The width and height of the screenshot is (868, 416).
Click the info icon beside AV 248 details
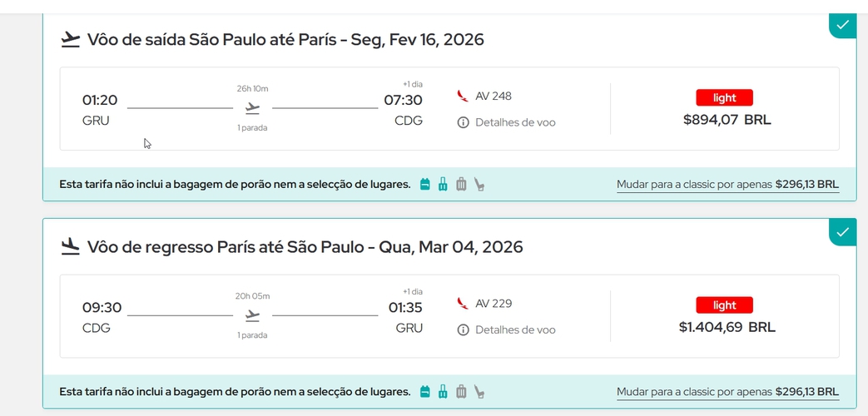click(463, 122)
